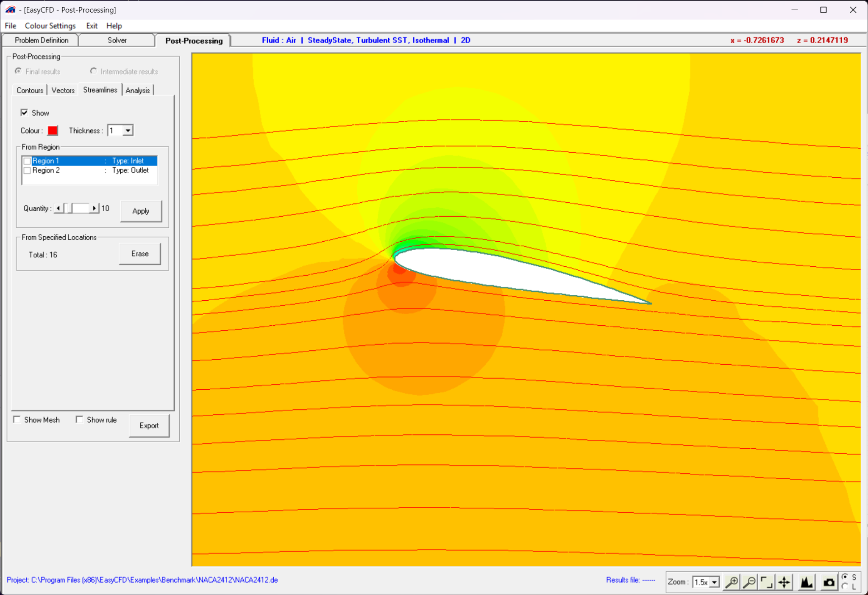Tick the Region 2 checkbox

(x=27, y=170)
